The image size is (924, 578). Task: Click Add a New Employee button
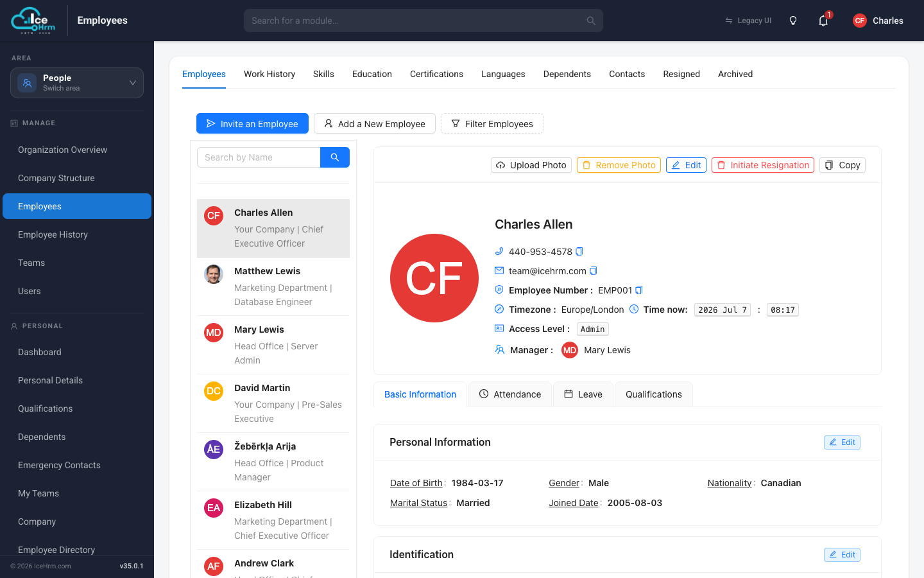click(x=375, y=123)
